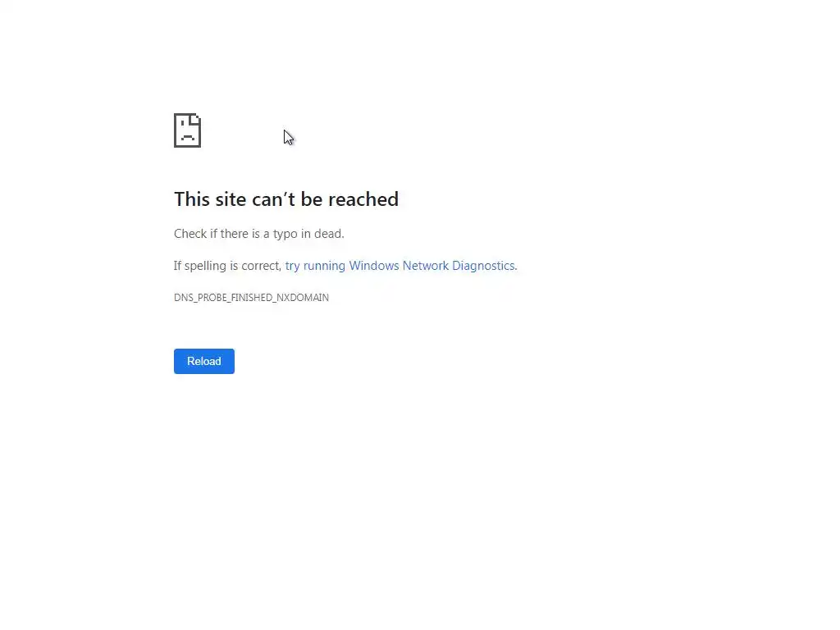Click the word 'This' in the heading
The width and height of the screenshot is (840, 630).
[192, 199]
